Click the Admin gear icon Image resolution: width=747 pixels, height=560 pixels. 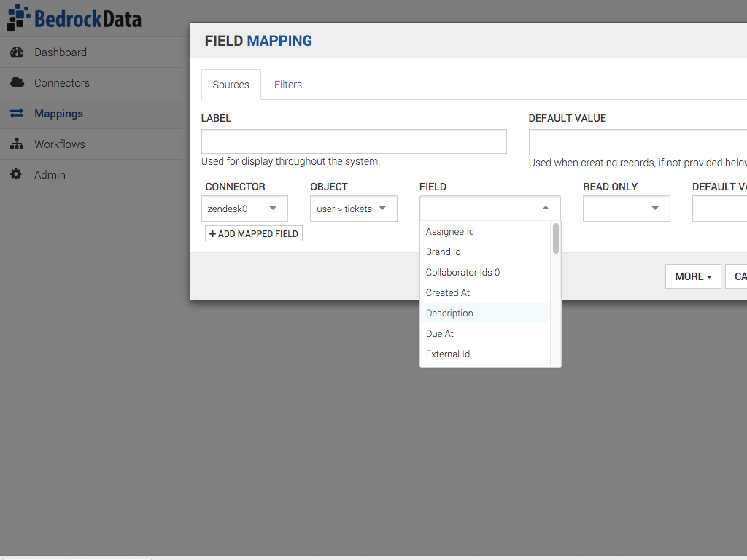click(x=17, y=175)
